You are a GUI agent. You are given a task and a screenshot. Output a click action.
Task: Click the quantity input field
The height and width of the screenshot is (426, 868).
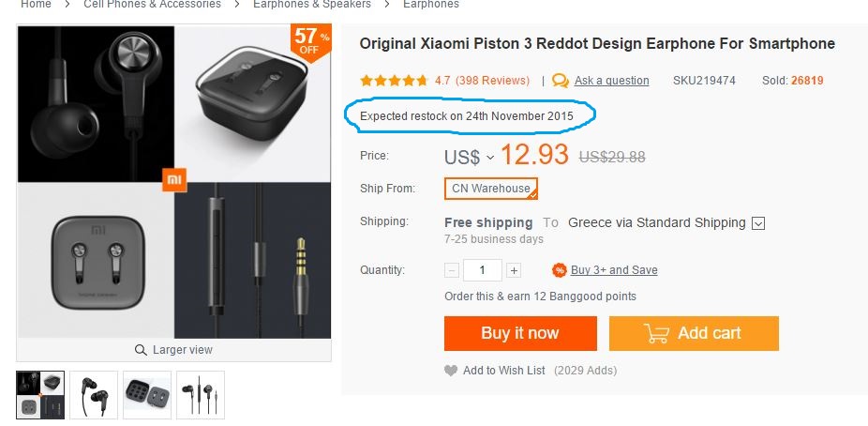(x=483, y=270)
